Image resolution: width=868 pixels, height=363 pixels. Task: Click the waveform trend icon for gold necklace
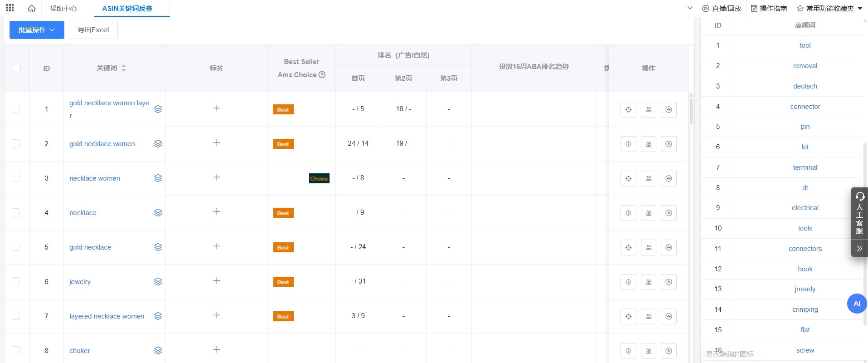669,247
